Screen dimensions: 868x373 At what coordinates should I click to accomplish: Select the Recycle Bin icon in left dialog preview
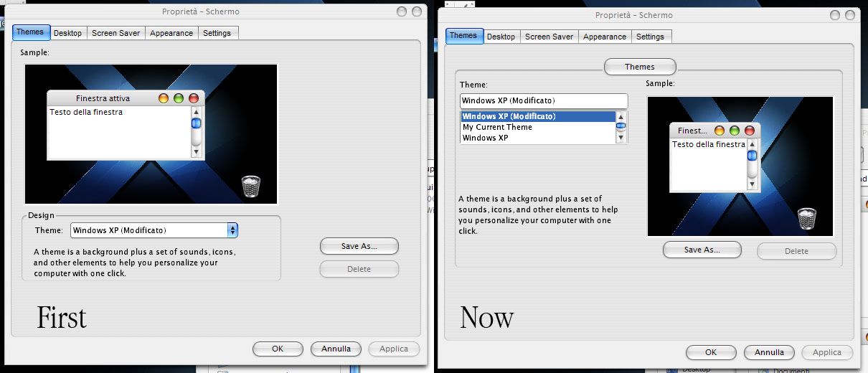(x=251, y=186)
